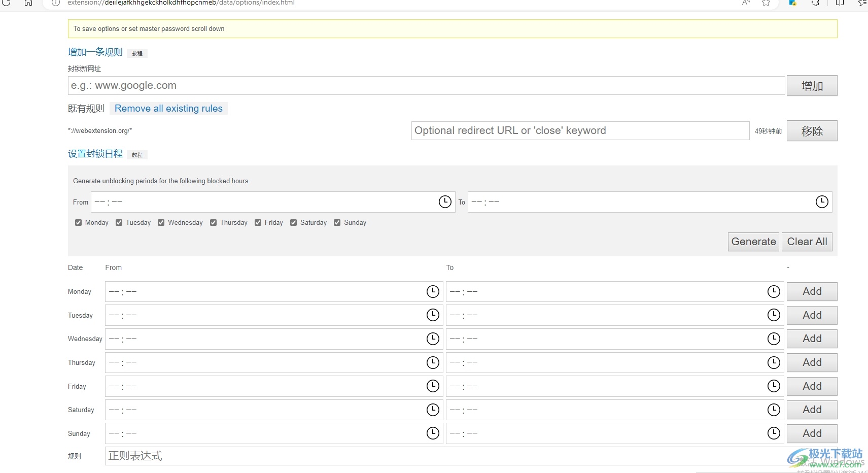Click the 49秒钟前 timestamp text

coord(768,131)
